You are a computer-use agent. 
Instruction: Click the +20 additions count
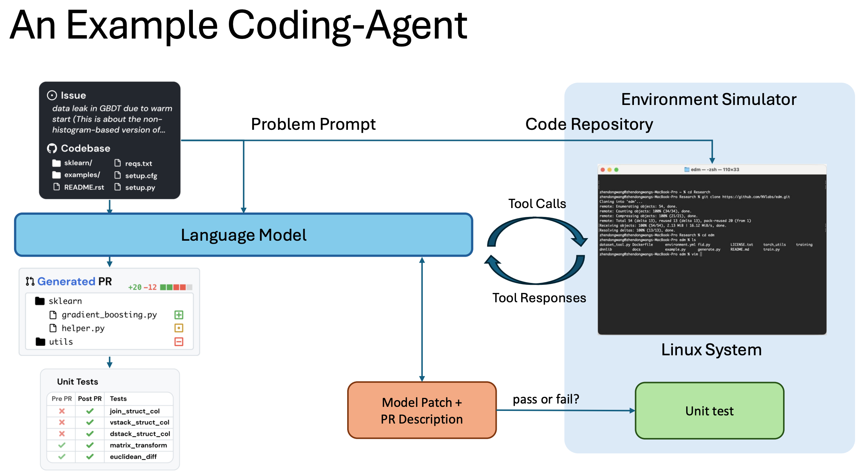[x=135, y=287]
